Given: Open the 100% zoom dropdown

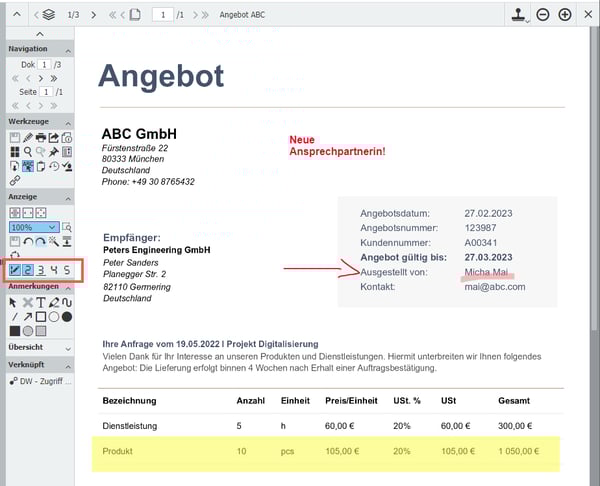Looking at the screenshot, I should (x=52, y=227).
